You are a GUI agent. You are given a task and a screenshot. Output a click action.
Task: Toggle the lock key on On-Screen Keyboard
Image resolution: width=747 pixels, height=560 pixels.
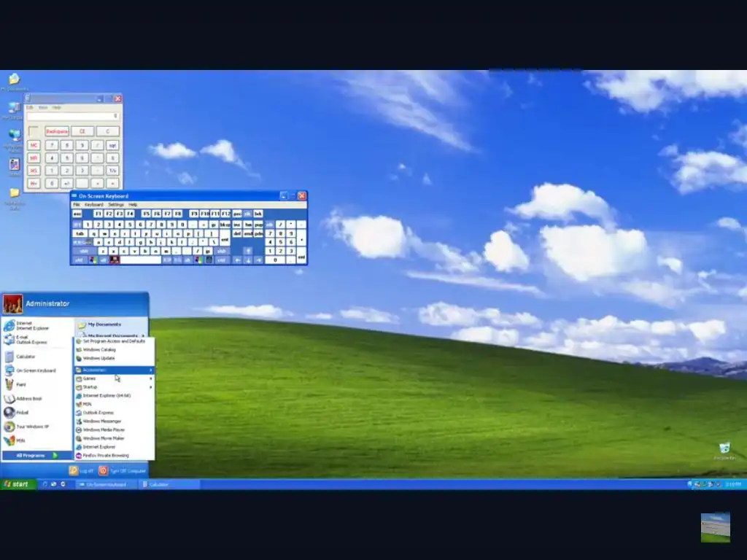click(82, 242)
